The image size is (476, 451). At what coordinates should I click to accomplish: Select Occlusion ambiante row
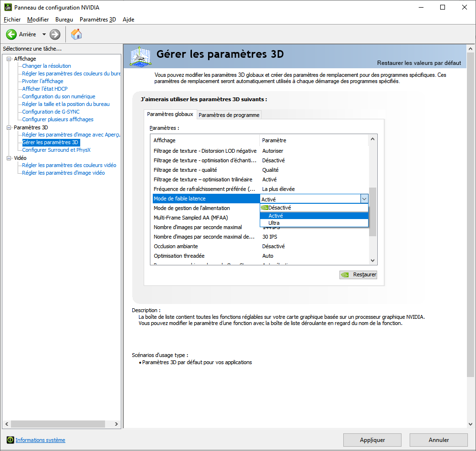[x=261, y=246]
